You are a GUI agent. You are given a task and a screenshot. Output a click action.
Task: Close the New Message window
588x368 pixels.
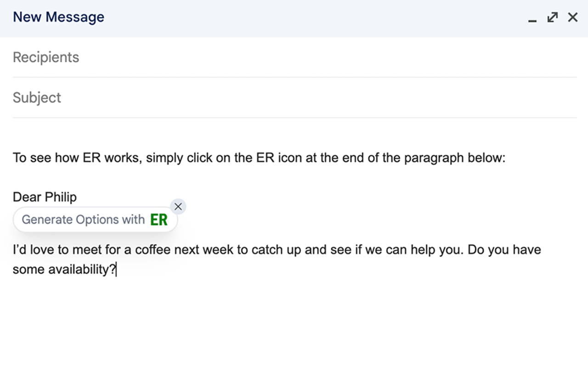(x=572, y=17)
